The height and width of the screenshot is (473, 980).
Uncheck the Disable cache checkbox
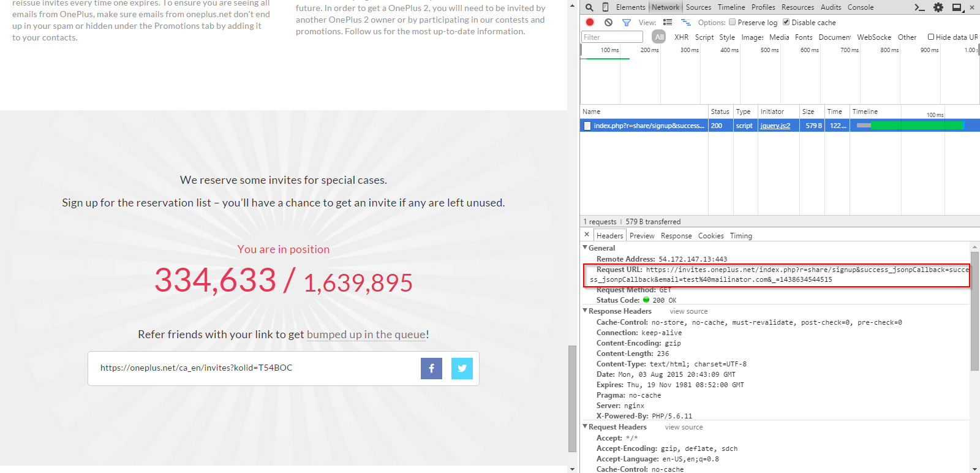coord(786,22)
